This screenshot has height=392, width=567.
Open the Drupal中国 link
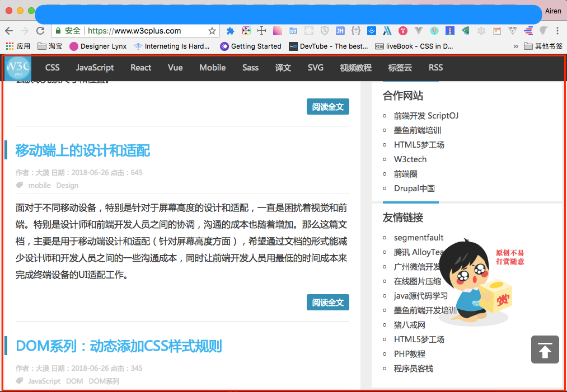(x=414, y=188)
